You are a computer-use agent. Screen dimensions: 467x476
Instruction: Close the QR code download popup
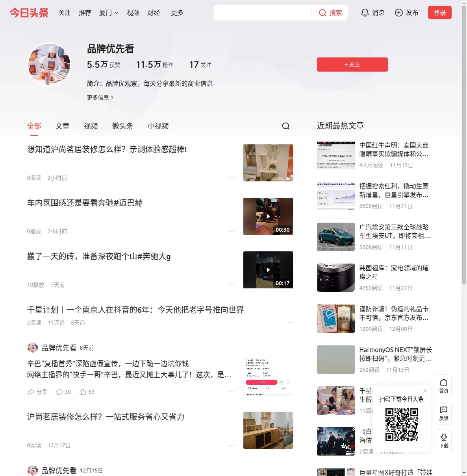(x=425, y=391)
